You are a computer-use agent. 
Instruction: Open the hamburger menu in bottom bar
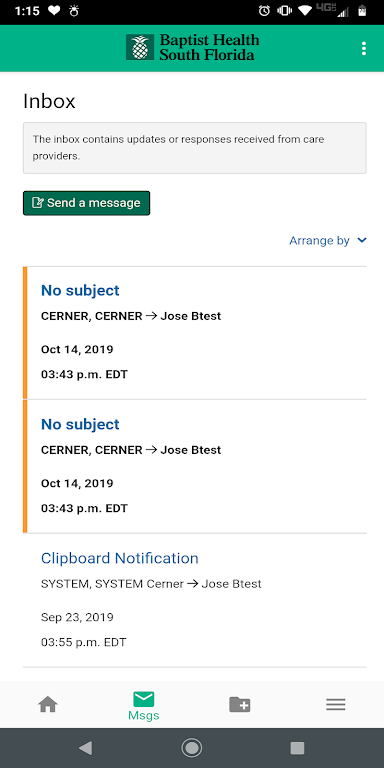tap(336, 704)
